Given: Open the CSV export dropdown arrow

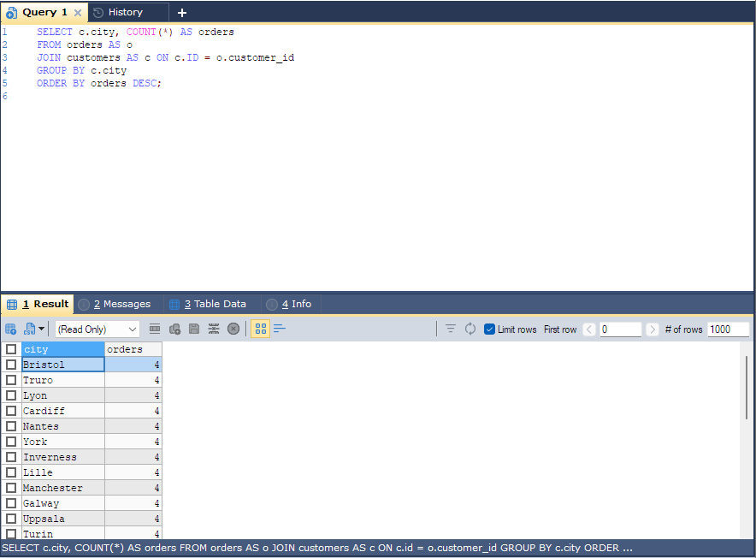Looking at the screenshot, I should tap(41, 329).
